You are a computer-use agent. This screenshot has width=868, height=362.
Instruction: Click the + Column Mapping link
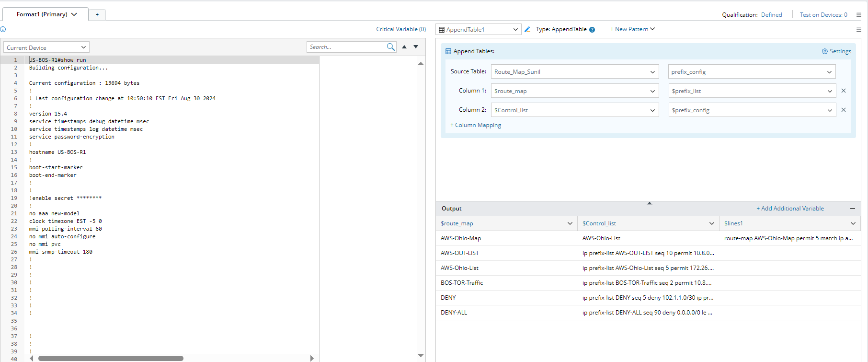click(x=476, y=125)
